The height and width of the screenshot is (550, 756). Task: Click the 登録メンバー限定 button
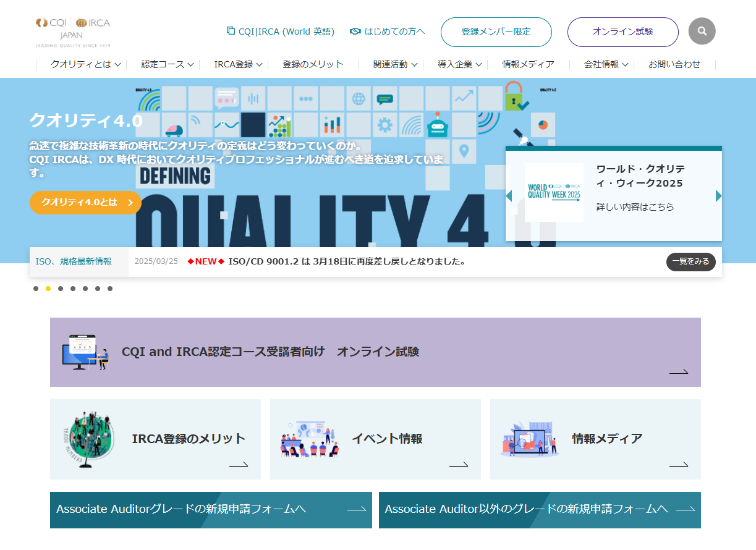pyautogui.click(x=496, y=32)
